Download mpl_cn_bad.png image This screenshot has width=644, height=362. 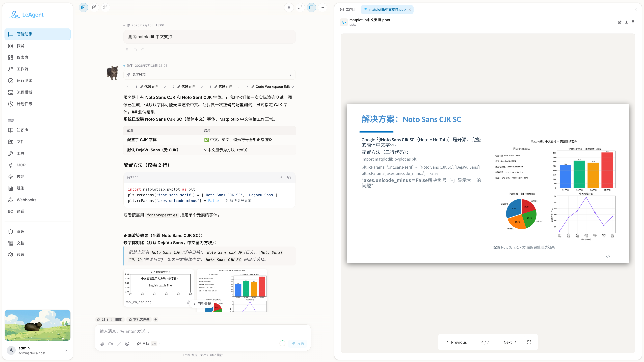click(188, 302)
